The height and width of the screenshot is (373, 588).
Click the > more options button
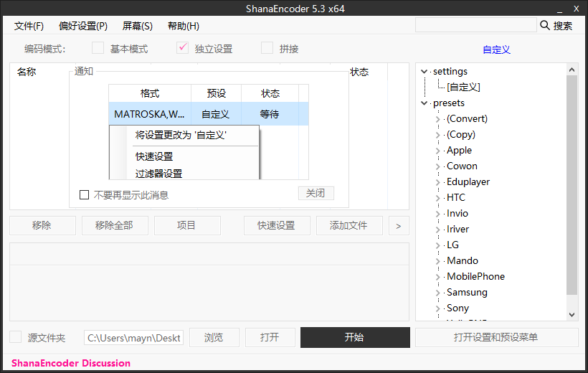399,225
